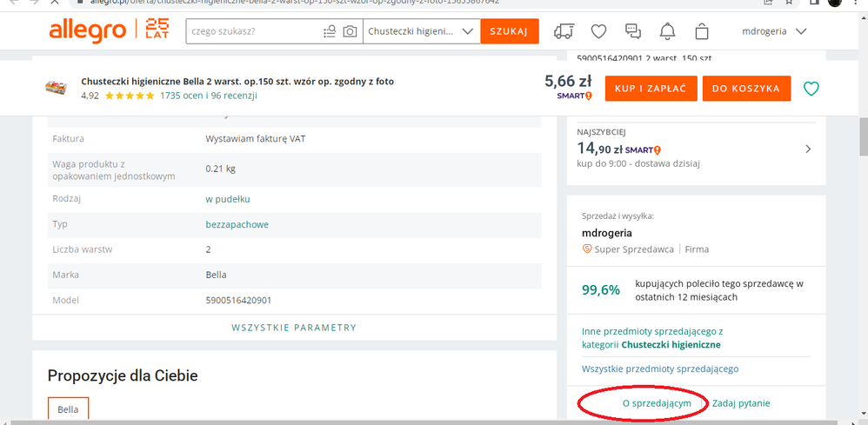Viewport: 868px width, 425px height.
Task: Open the shopping bag cart icon
Action: pyautogui.click(x=702, y=32)
